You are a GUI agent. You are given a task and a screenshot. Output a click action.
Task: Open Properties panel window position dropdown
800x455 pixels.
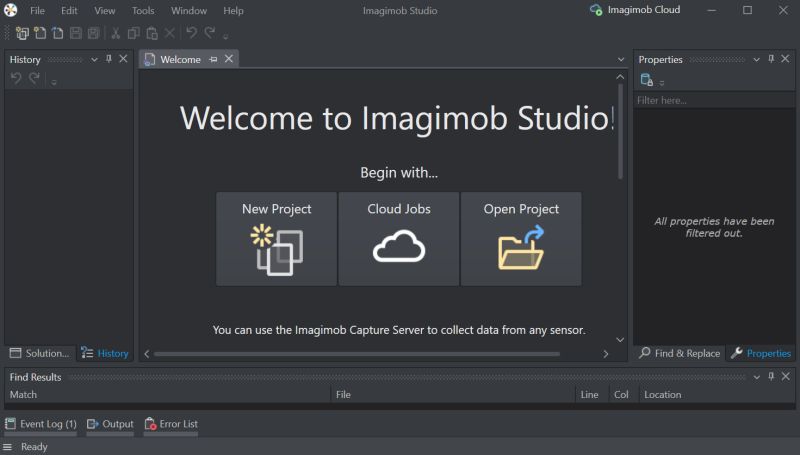[757, 60]
